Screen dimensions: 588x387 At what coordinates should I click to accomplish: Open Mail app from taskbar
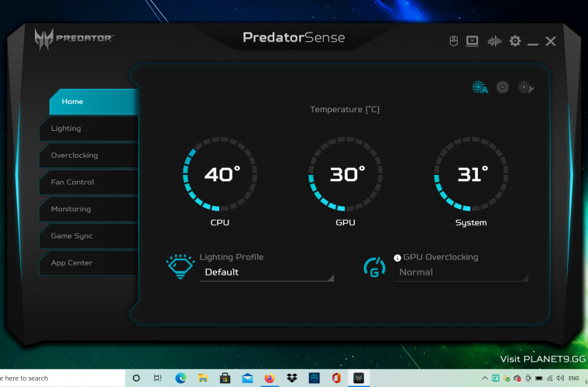247,378
